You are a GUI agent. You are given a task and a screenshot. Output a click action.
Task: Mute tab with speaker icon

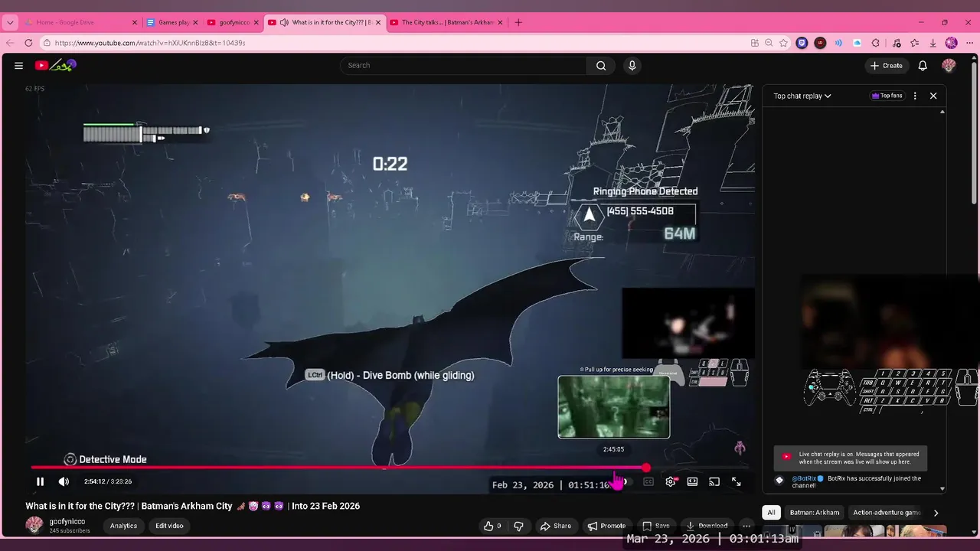(284, 22)
